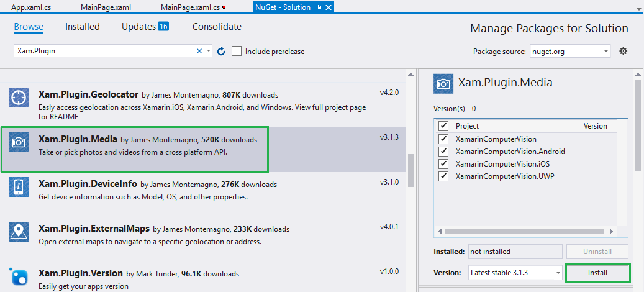Click 'Get device information' description text
644x292 pixels.
pyautogui.click(x=143, y=197)
